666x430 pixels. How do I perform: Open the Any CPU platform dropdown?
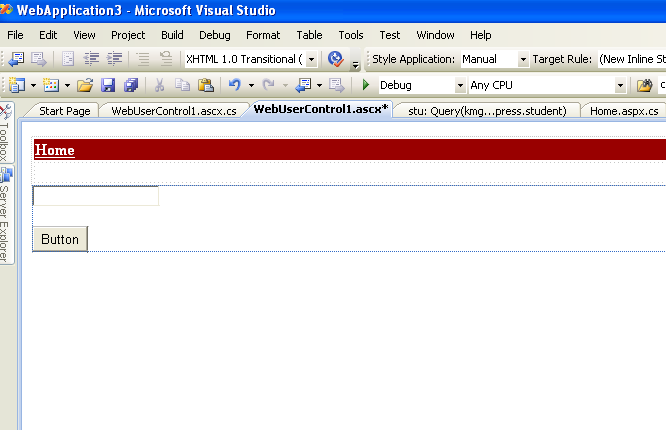pyautogui.click(x=620, y=85)
